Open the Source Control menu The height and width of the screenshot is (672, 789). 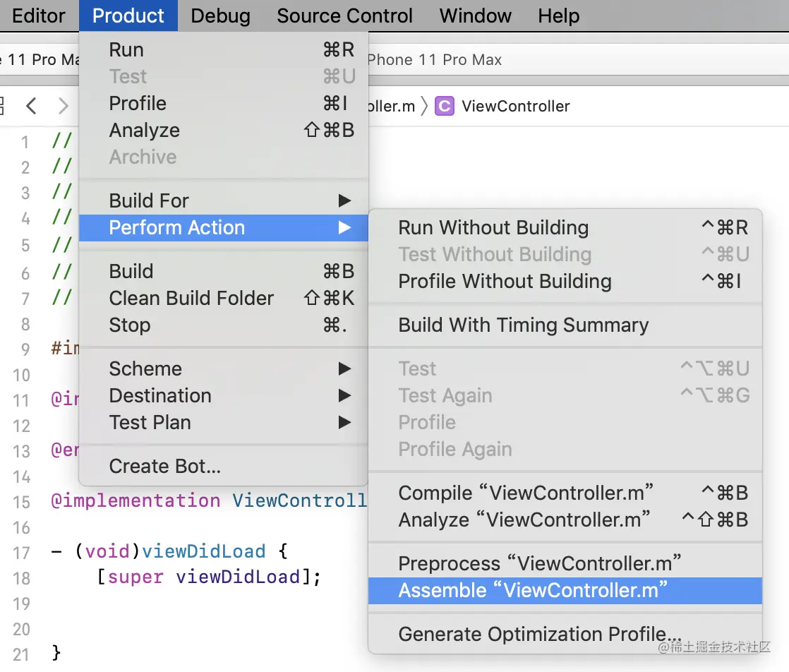pyautogui.click(x=344, y=16)
